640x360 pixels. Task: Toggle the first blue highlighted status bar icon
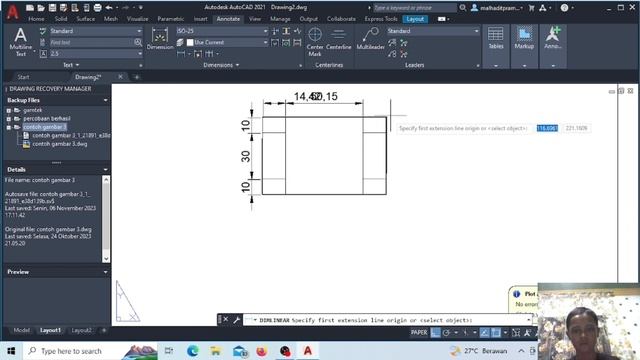coord(436,333)
